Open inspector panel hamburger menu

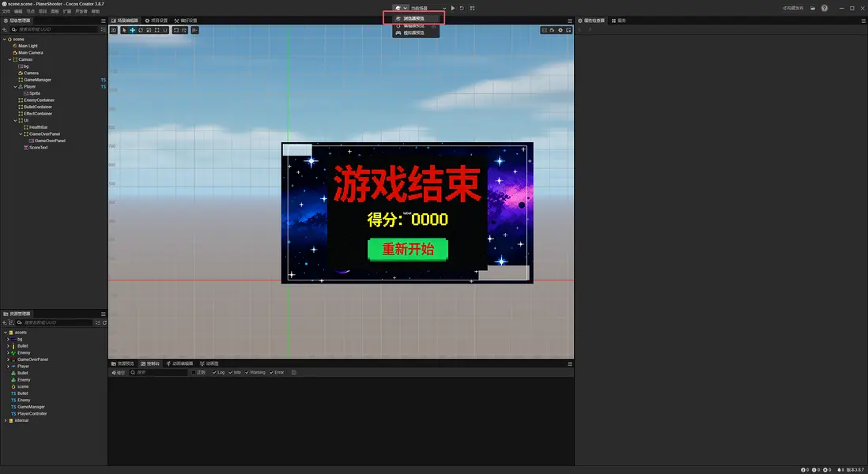863,21
